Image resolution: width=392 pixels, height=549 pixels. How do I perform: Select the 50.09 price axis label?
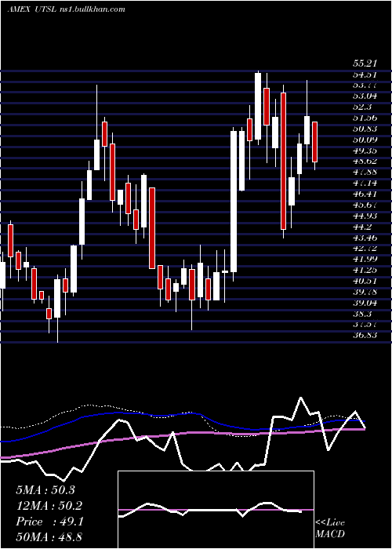(365, 140)
